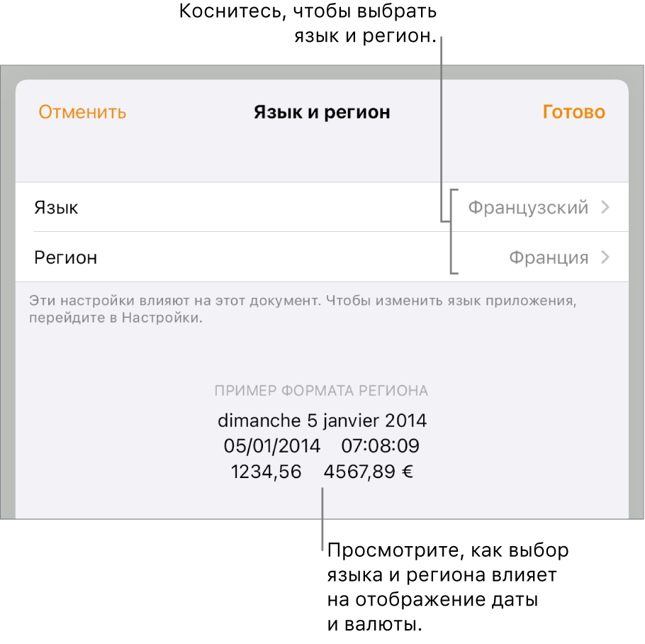Click the callout text about выбрать язык и регион
Screen dimensions: 645x644
click(x=308, y=23)
